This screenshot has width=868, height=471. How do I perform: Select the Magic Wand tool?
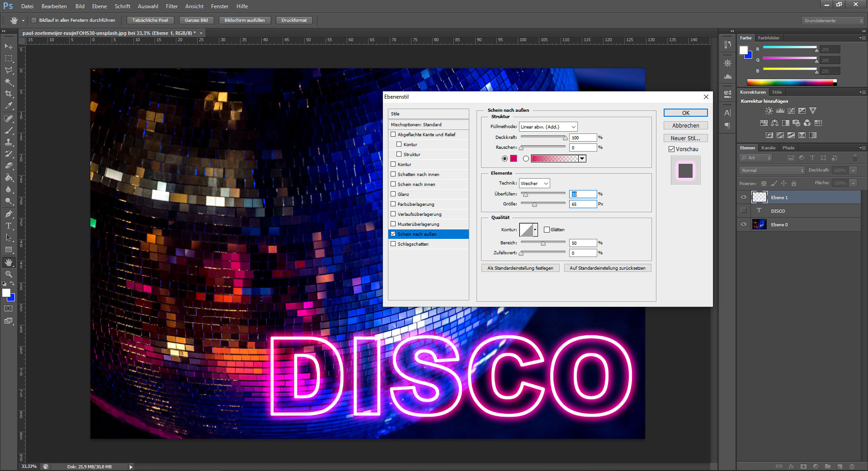pyautogui.click(x=9, y=82)
